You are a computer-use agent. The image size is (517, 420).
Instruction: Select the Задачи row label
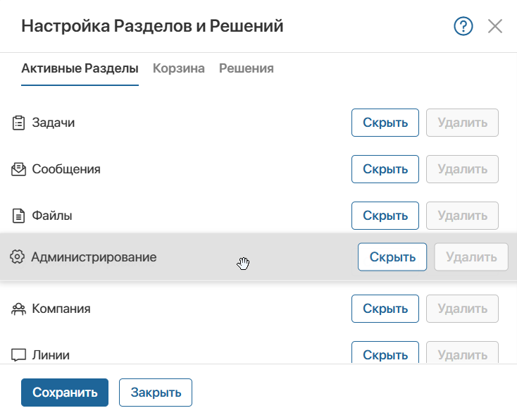(x=54, y=123)
